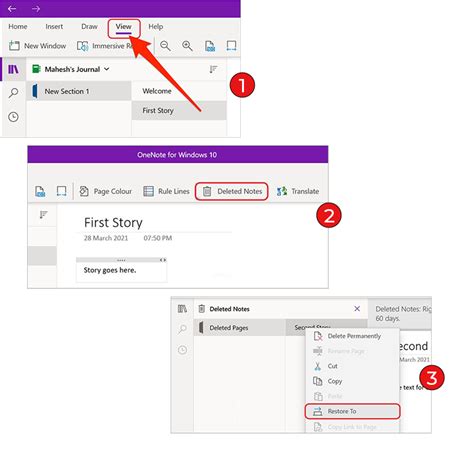Switch to the Draw ribbon tab
This screenshot has height=455, width=474.
[x=89, y=27]
